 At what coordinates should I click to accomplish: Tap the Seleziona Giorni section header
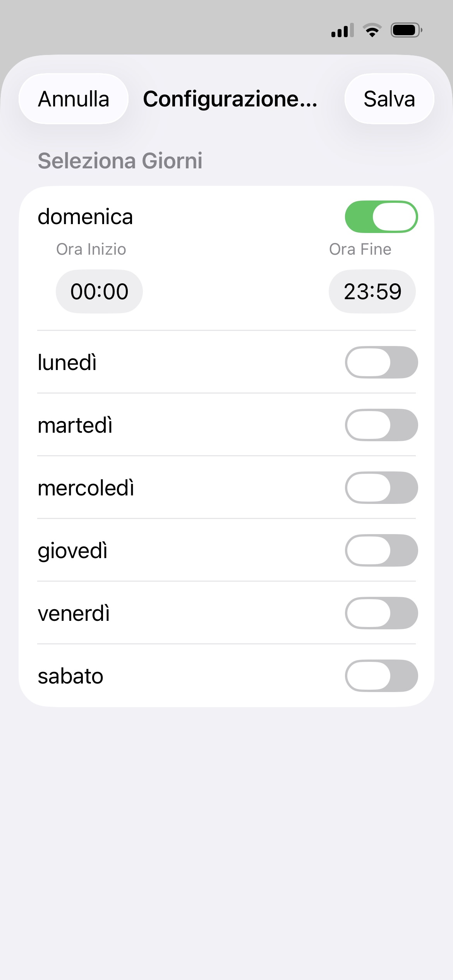tap(120, 161)
